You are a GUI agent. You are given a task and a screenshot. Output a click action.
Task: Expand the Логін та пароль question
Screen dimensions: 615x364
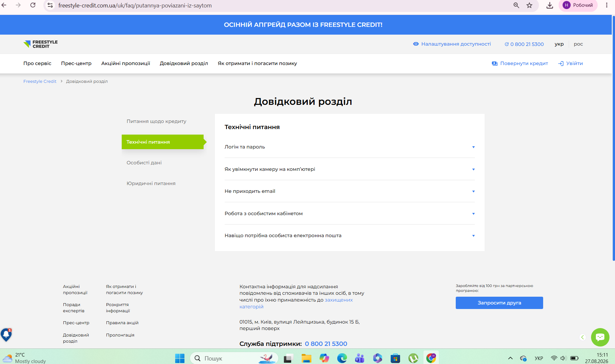350,147
